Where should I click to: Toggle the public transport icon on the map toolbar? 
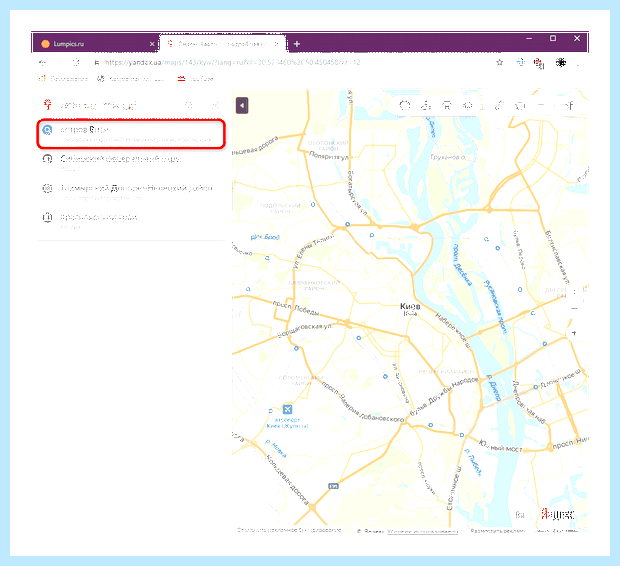[447, 105]
